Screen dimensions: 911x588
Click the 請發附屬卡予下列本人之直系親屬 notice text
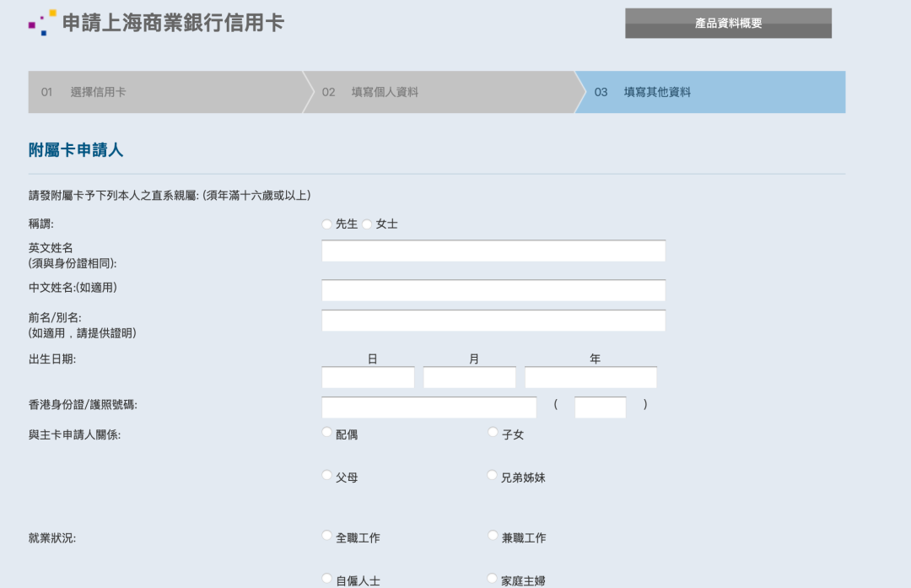(x=170, y=195)
